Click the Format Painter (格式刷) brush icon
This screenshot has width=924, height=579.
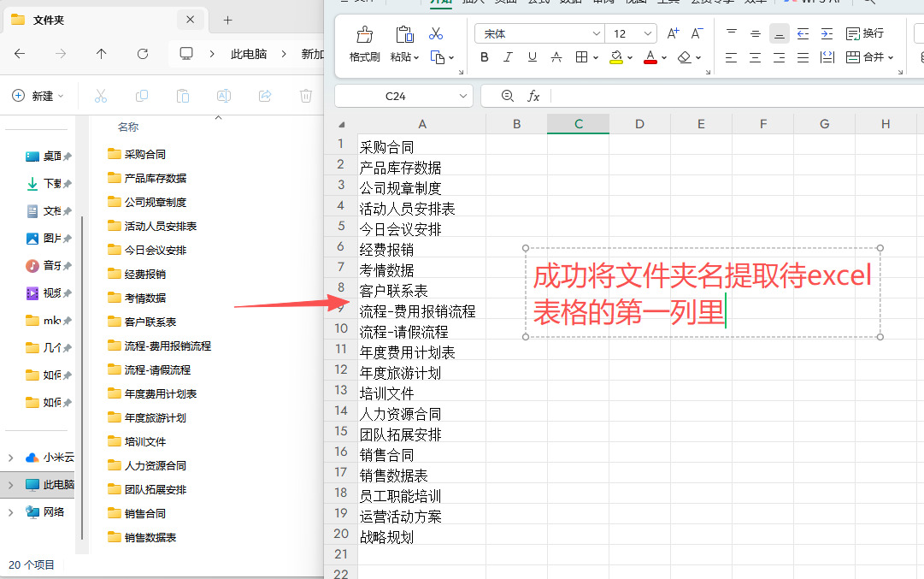click(365, 35)
